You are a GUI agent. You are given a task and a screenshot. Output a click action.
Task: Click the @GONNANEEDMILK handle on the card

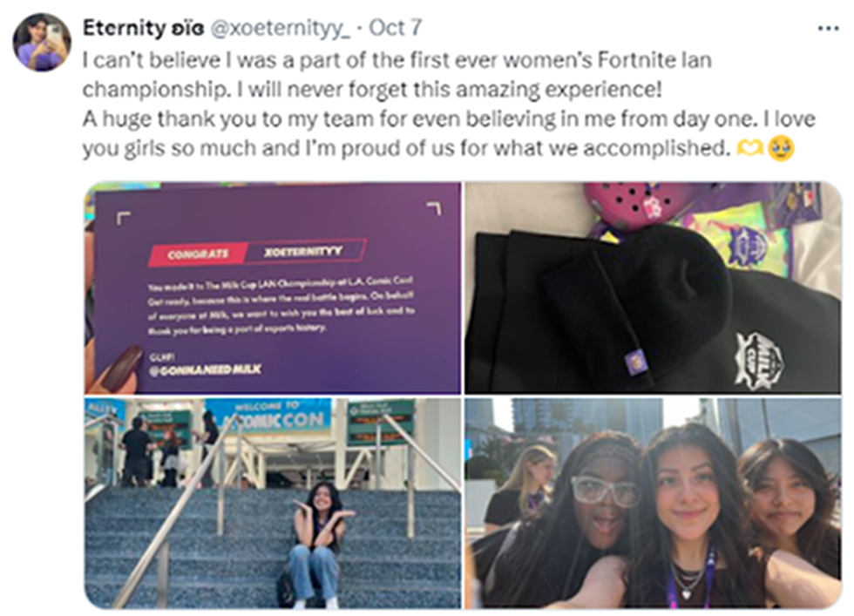click(x=206, y=369)
